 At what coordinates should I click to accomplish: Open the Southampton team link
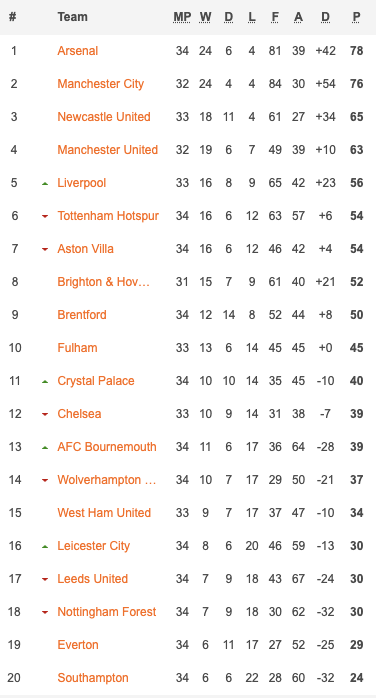pos(93,678)
